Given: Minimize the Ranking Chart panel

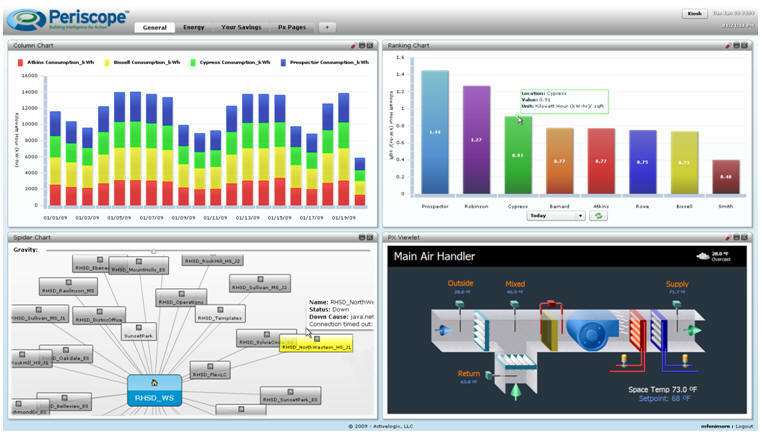Looking at the screenshot, I should [737, 46].
